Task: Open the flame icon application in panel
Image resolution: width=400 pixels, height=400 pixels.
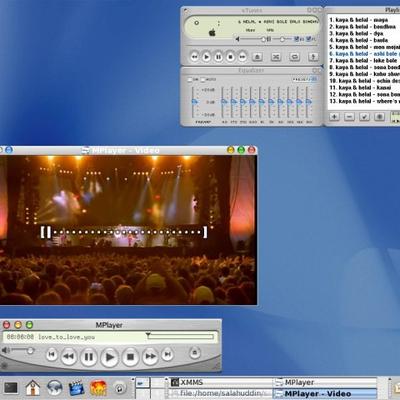Action: point(98,388)
